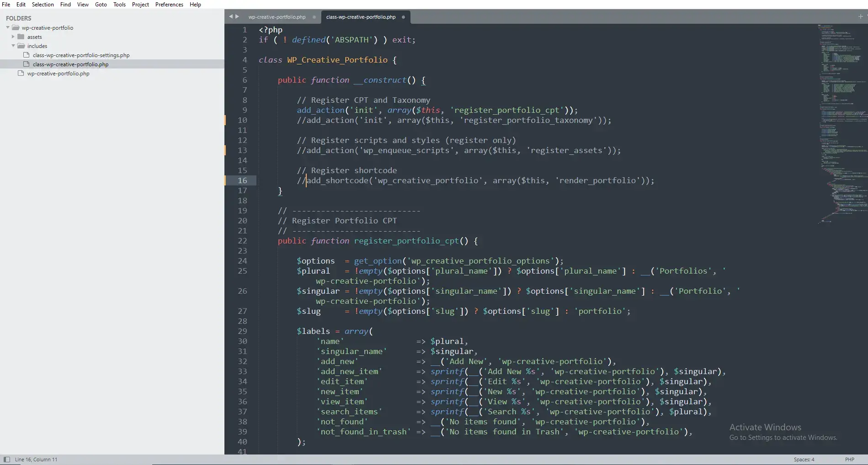Open wp-creative-portfolio.php from the sidebar
The image size is (868, 465).
coord(58,74)
